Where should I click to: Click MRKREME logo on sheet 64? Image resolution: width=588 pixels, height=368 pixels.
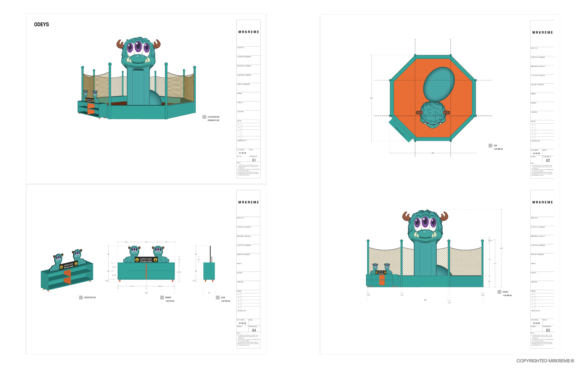pos(249,202)
